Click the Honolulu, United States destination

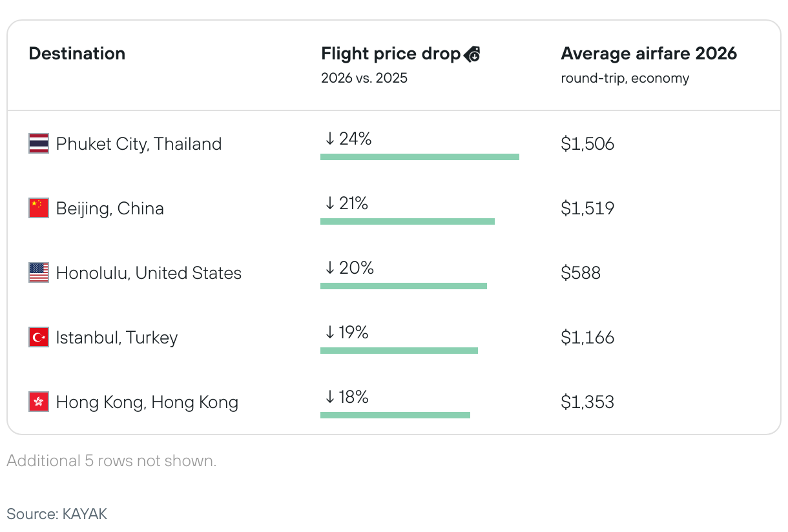pyautogui.click(x=149, y=272)
